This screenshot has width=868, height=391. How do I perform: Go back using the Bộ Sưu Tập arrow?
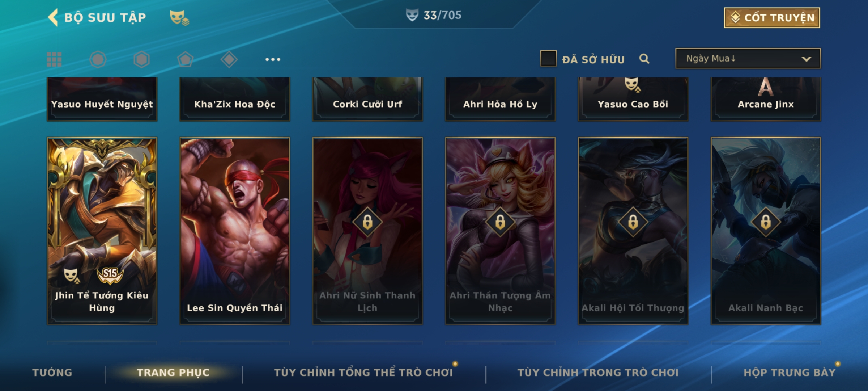[53, 17]
